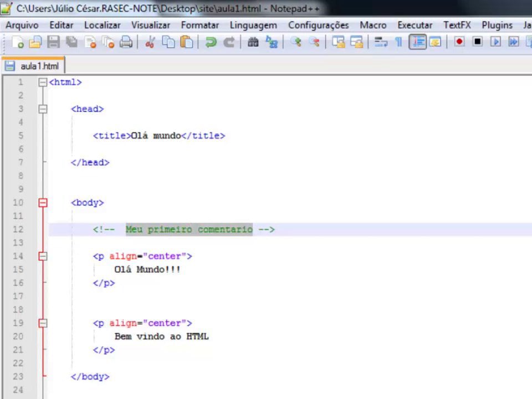
Task: Click the closing </head> tag
Action: (x=90, y=162)
